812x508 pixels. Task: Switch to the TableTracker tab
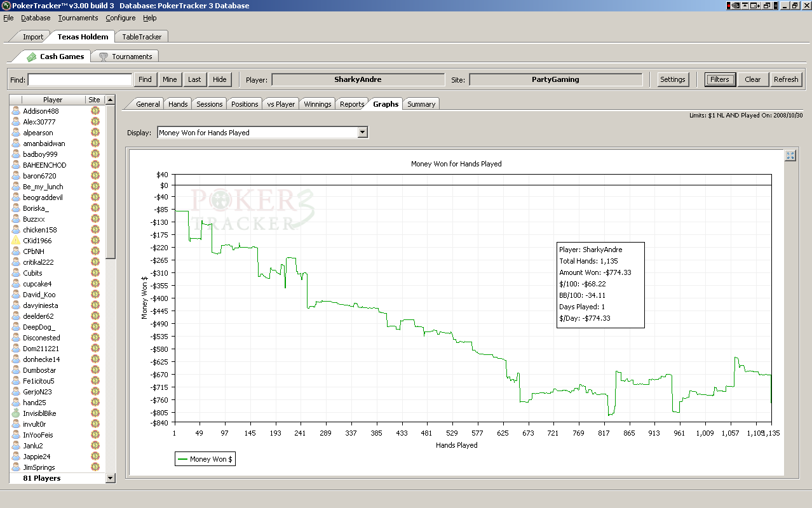pyautogui.click(x=142, y=37)
